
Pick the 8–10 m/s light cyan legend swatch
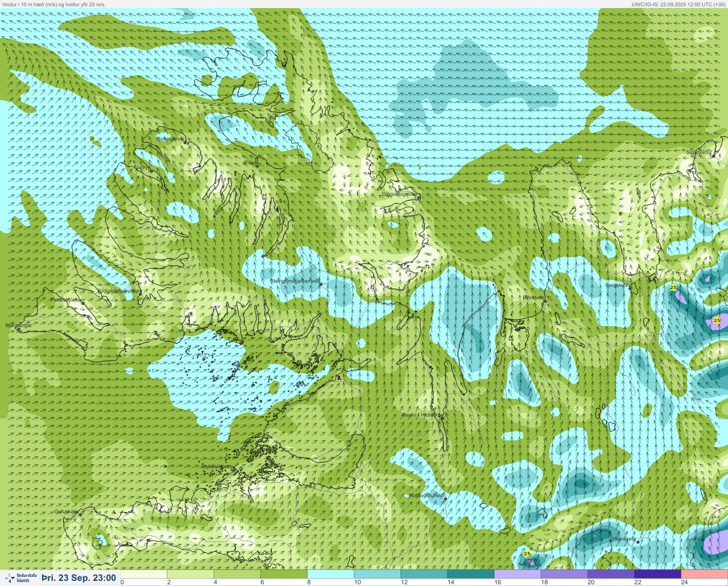tap(330, 574)
